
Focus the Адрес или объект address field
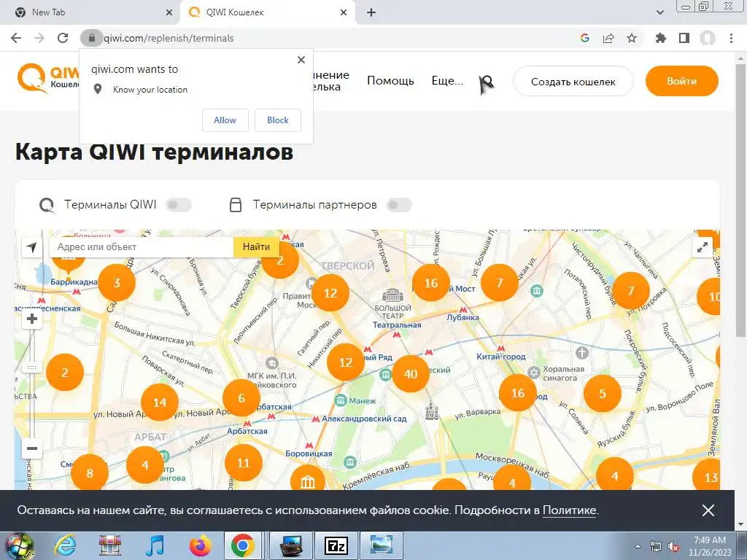coord(142,246)
